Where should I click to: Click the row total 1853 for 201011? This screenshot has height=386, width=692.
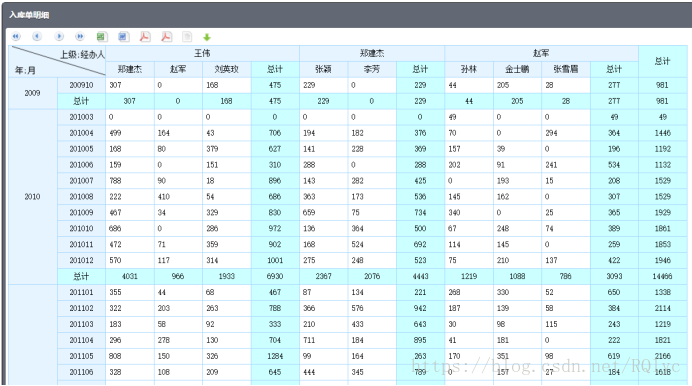click(x=662, y=244)
